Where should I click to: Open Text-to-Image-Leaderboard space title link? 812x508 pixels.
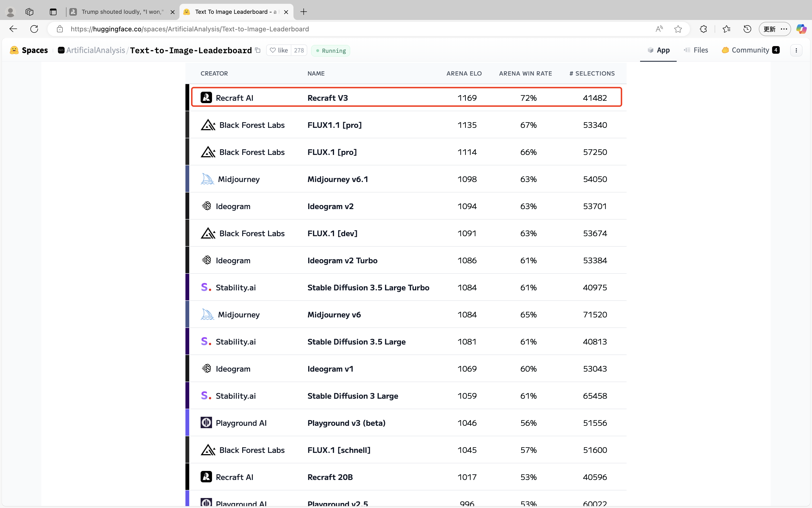[191, 50]
